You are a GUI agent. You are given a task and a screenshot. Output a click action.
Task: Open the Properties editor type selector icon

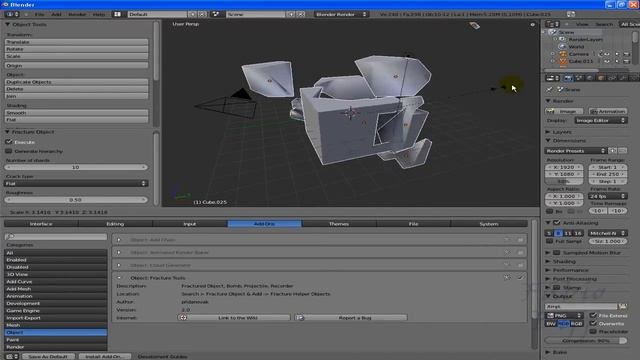coord(552,78)
